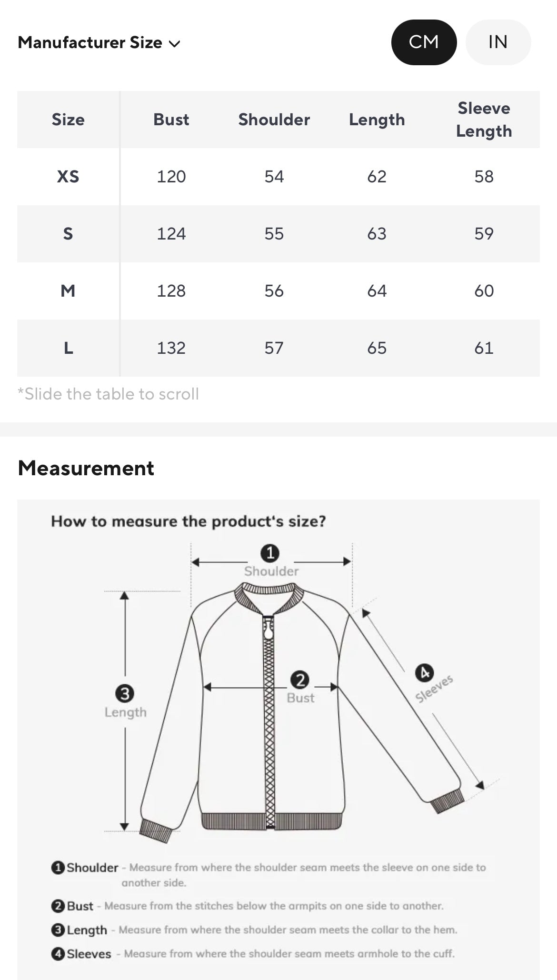557x980 pixels.
Task: Click the Bust column header
Action: [x=171, y=120]
